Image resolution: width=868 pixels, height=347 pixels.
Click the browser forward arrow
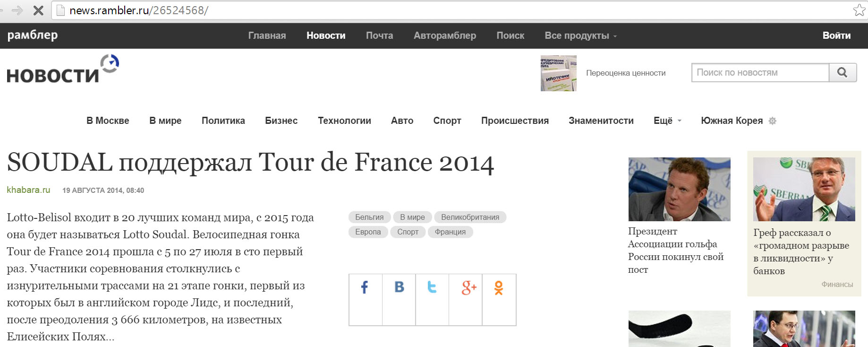(17, 10)
